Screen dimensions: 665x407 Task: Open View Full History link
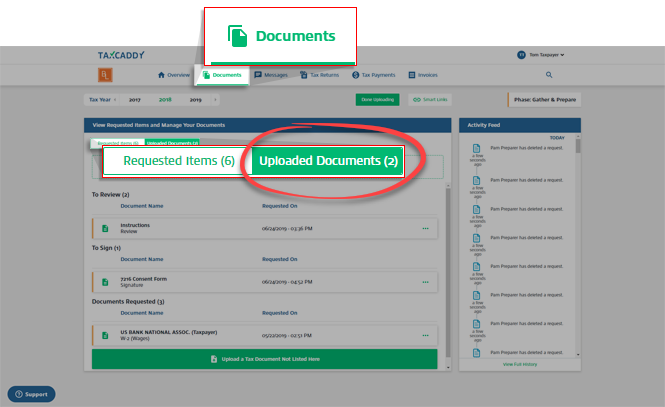point(520,364)
